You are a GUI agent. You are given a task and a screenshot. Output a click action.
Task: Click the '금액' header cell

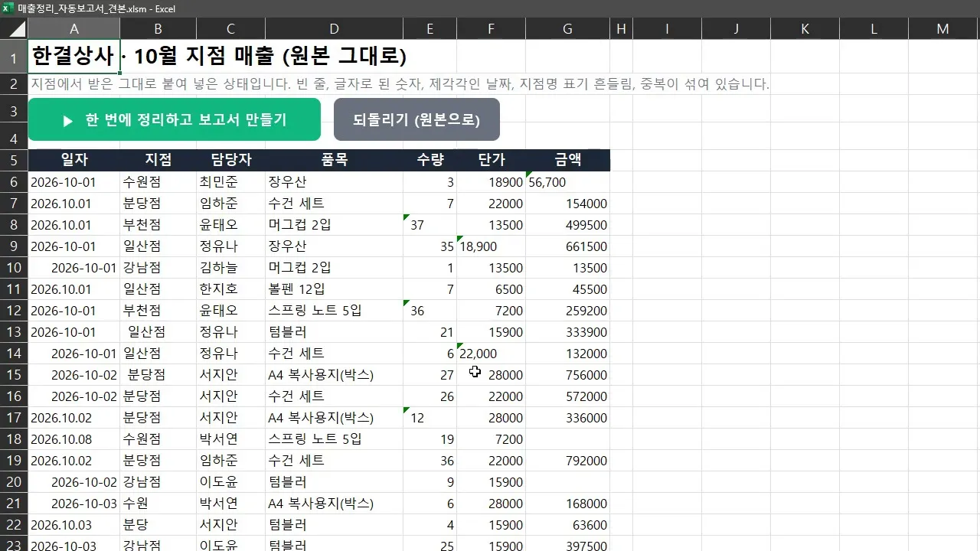click(x=567, y=160)
